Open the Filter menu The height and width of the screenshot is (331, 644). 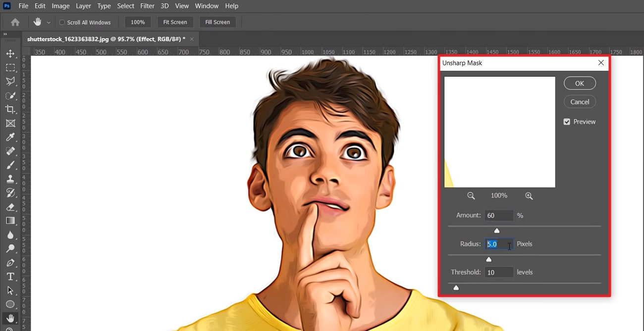tap(147, 6)
